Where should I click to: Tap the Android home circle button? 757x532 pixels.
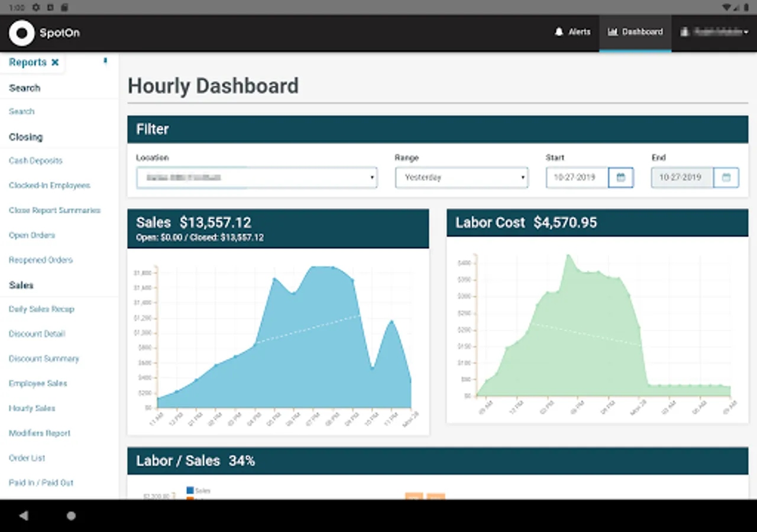pyautogui.click(x=71, y=516)
